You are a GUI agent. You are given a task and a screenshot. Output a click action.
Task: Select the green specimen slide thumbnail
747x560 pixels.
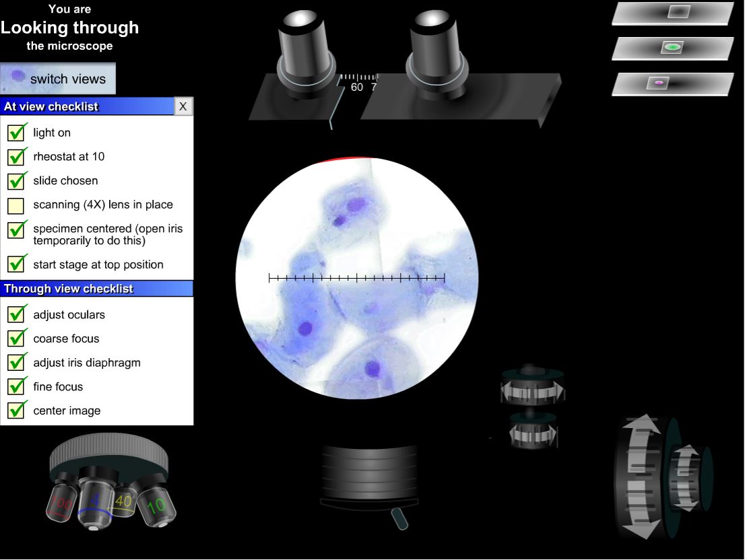[671, 47]
